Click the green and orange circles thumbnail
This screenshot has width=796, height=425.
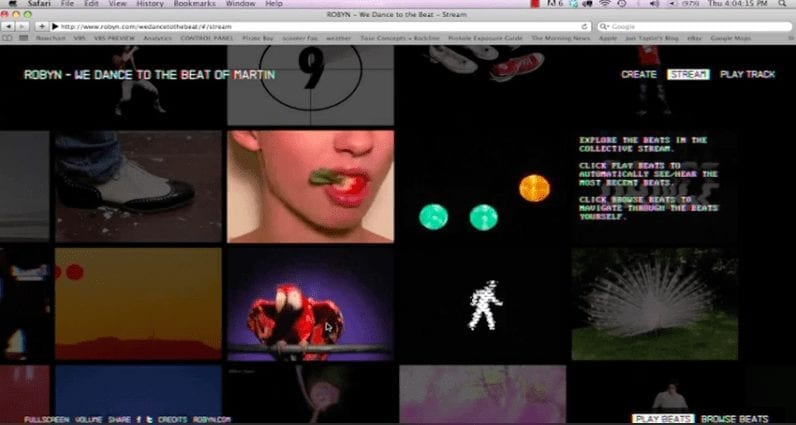[x=483, y=186]
